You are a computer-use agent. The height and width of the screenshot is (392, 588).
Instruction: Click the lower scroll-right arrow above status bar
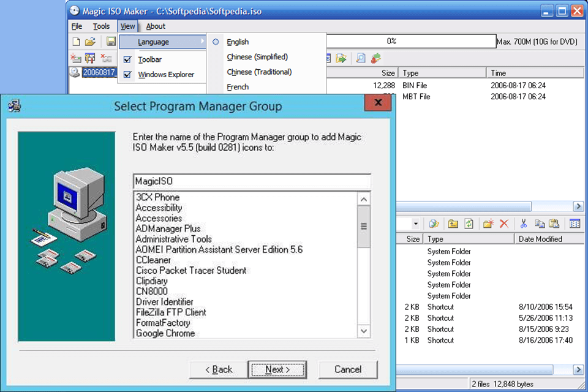[578, 370]
